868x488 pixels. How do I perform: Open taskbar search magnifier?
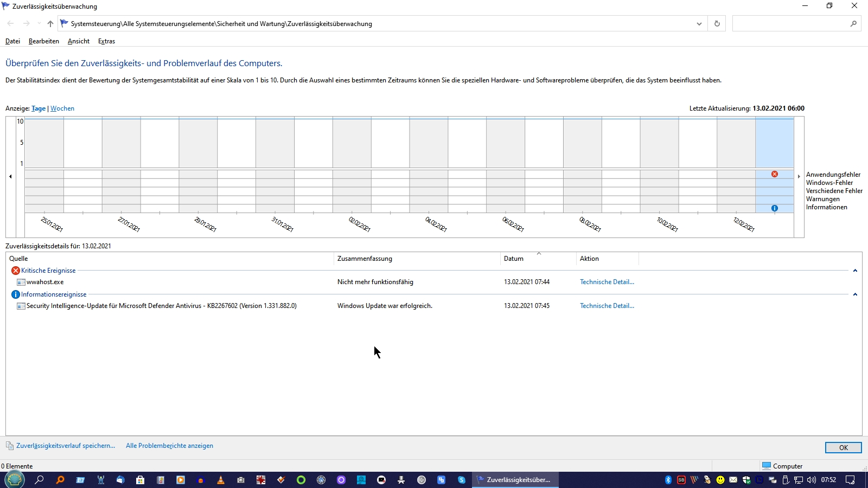point(40,480)
